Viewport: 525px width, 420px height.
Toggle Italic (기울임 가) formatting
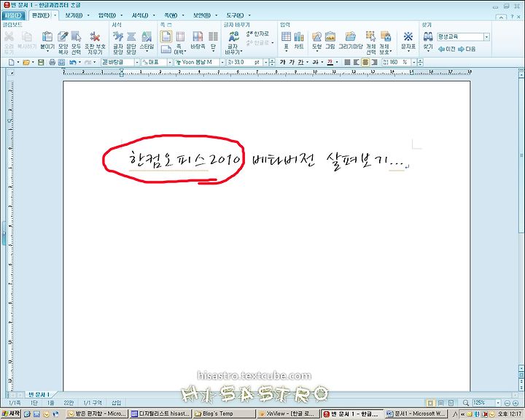click(x=292, y=62)
